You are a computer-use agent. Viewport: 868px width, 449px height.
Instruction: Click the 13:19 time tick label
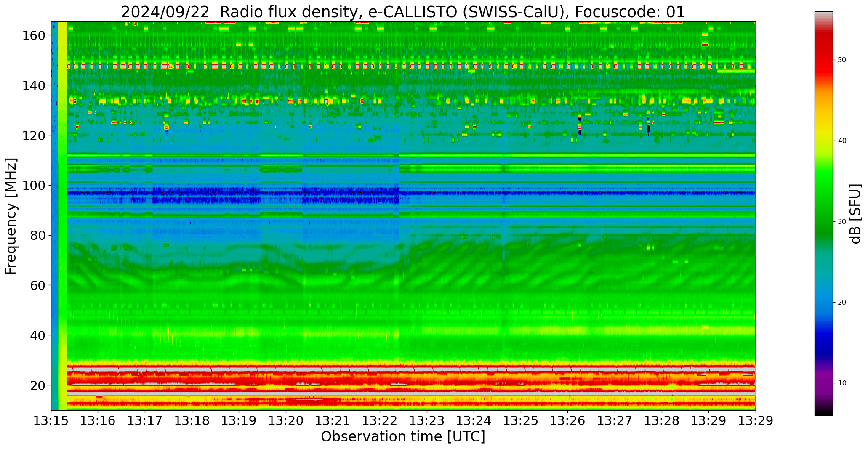239,421
